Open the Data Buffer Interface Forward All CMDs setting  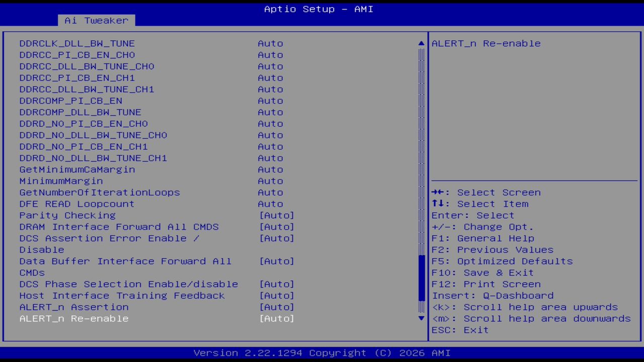click(x=125, y=261)
